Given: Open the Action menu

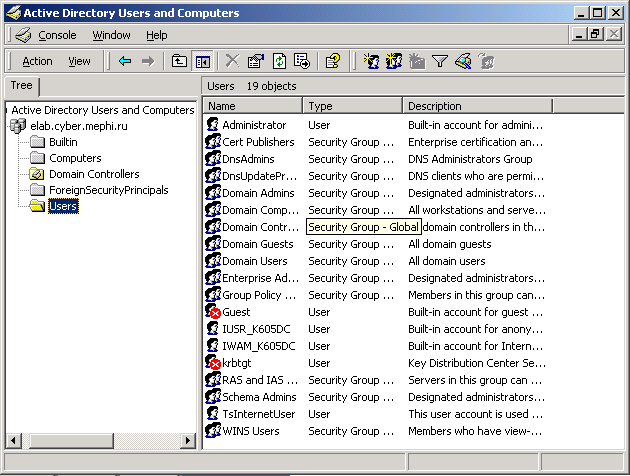Looking at the screenshot, I should [37, 61].
